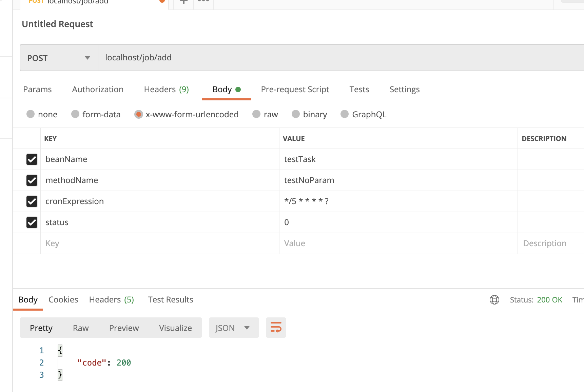Switch response view to Visualize
The height and width of the screenshot is (392, 584).
tap(175, 328)
